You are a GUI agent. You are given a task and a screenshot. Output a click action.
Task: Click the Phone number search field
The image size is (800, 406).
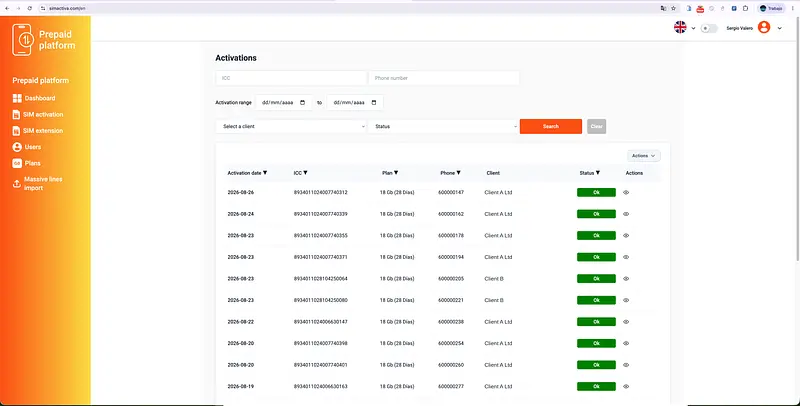pyautogui.click(x=444, y=78)
